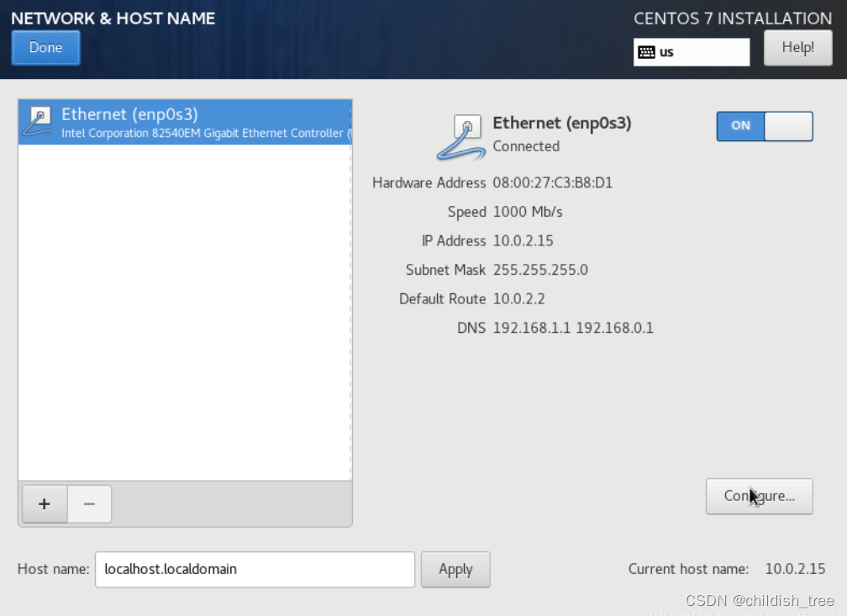This screenshot has height=616, width=847.
Task: Open the Configure... dialog
Action: 759,496
